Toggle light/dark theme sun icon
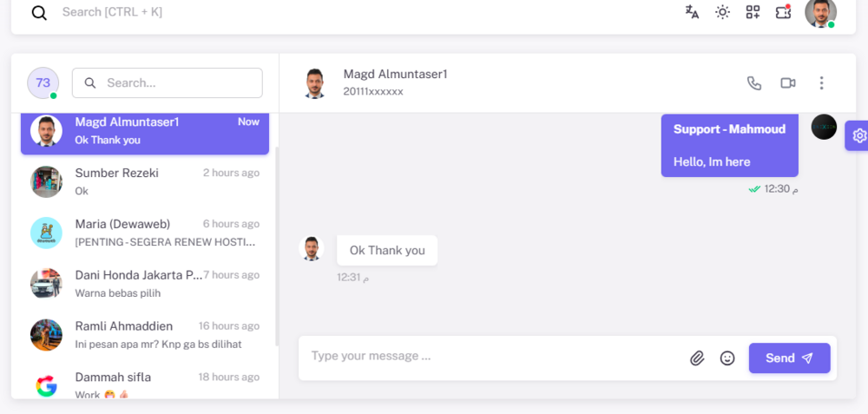This screenshot has width=868, height=414. tap(722, 12)
